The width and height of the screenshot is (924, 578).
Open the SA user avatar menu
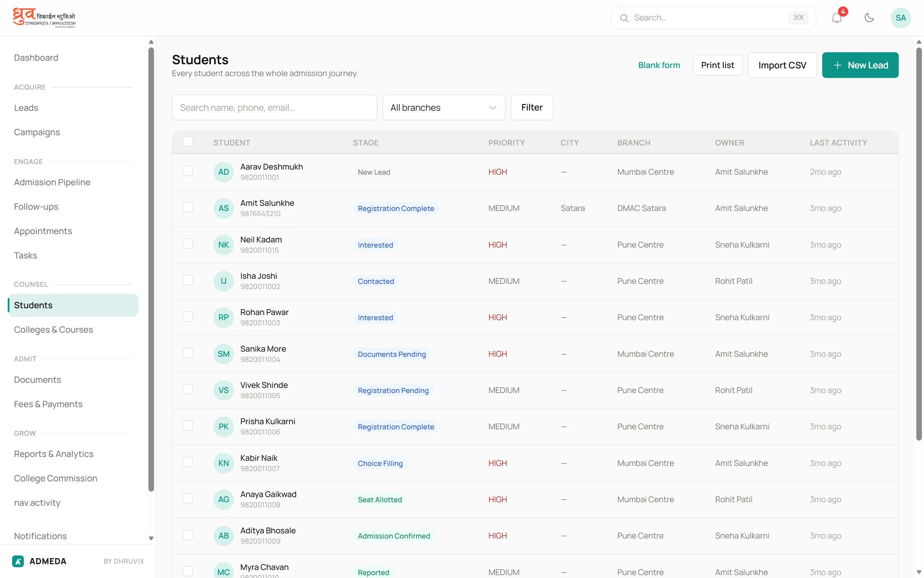[900, 18]
